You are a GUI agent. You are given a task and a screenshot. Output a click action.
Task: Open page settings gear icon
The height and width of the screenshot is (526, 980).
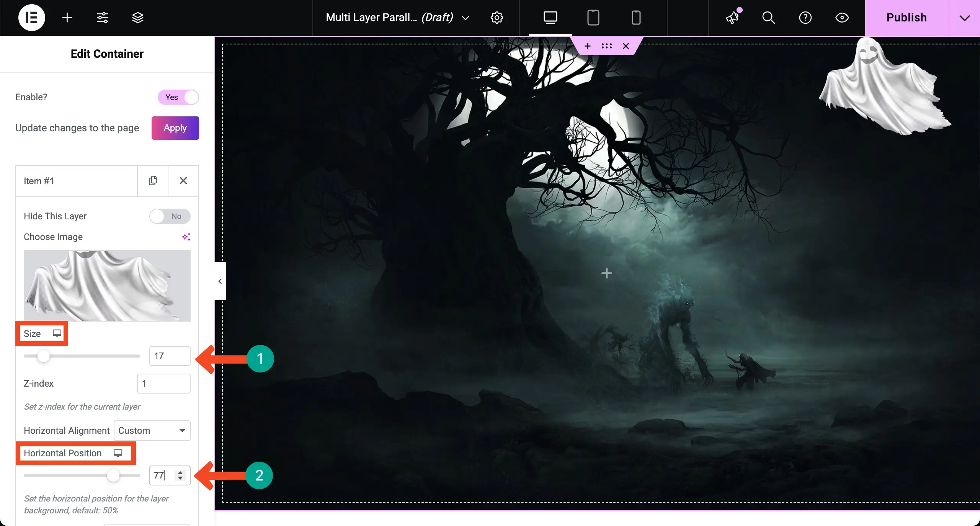coord(497,18)
